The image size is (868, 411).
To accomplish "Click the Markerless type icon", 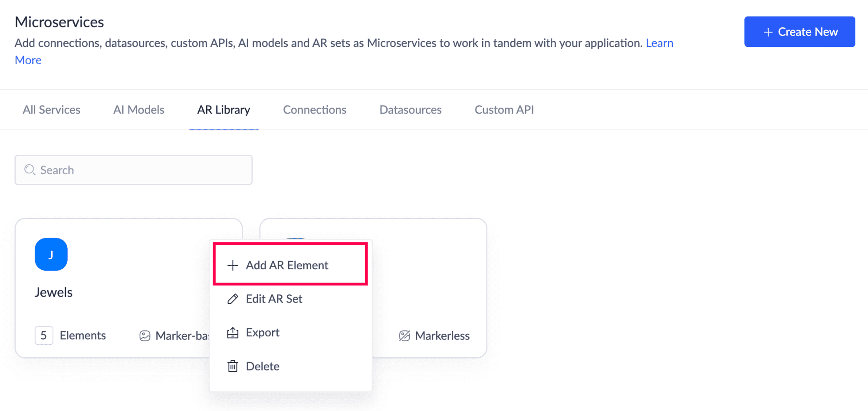I will click(404, 336).
